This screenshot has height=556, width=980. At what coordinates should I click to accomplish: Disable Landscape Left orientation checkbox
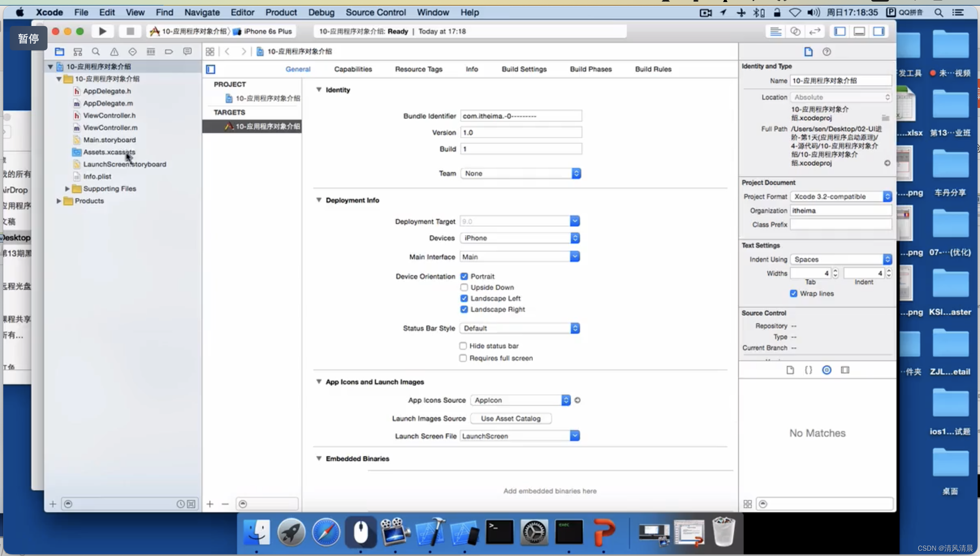point(464,298)
